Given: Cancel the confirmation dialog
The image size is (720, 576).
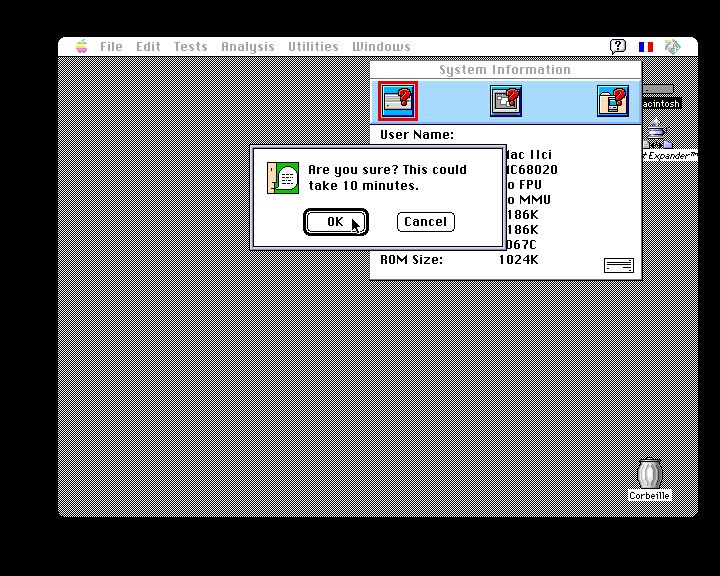Looking at the screenshot, I should (x=425, y=222).
